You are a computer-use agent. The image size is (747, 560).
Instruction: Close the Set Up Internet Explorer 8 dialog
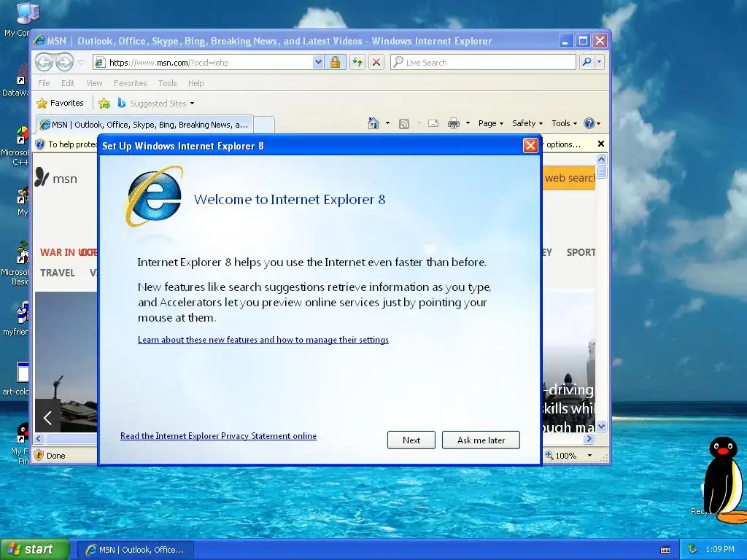point(530,146)
